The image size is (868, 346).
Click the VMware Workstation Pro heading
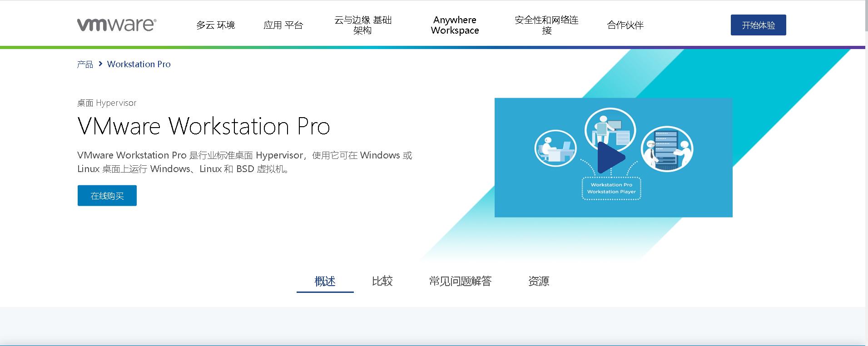point(203,126)
